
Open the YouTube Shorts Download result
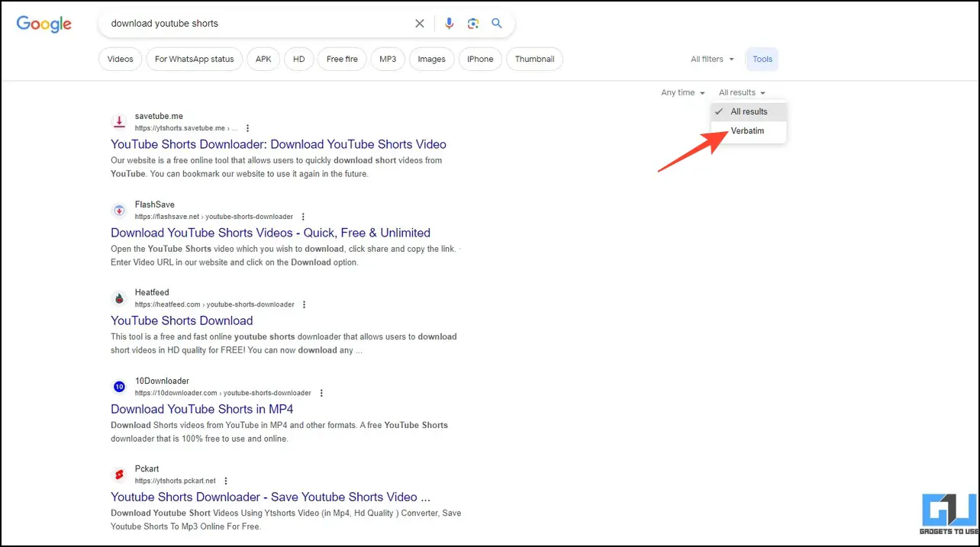click(x=182, y=320)
